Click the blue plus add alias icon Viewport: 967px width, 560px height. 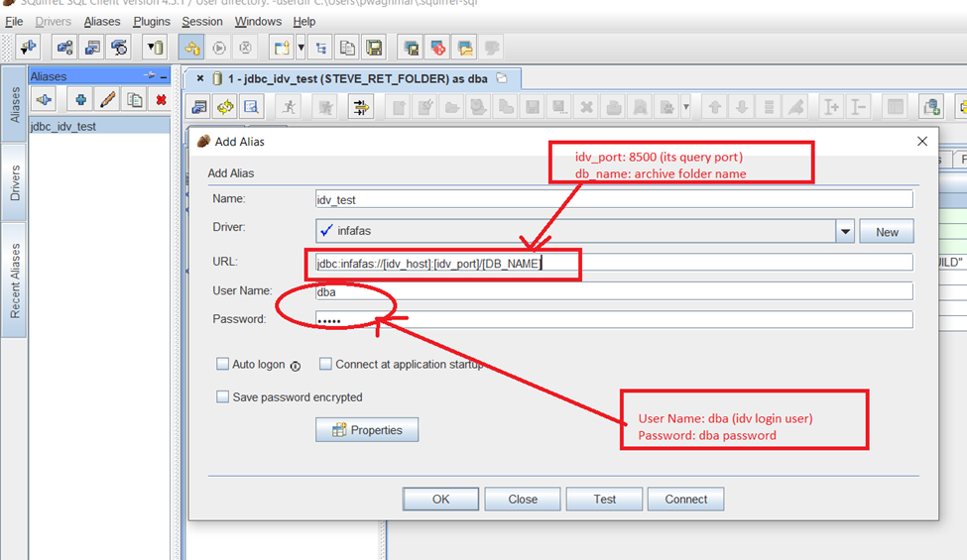[80, 99]
